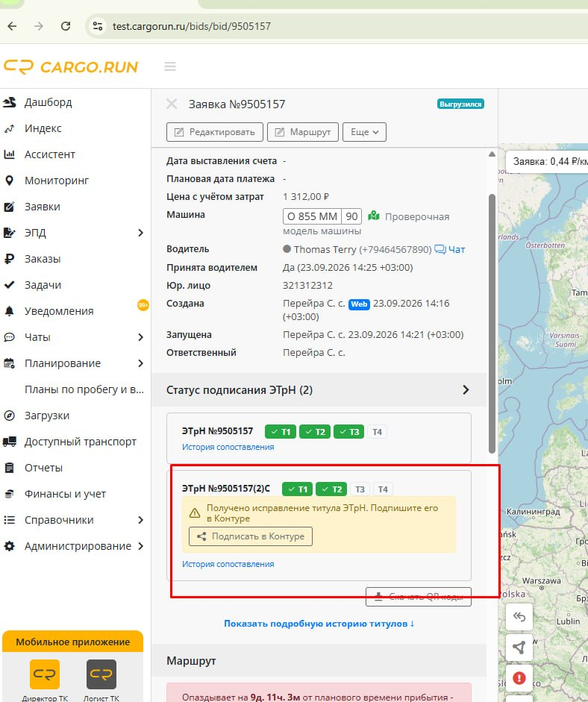Click the ЭПД signing icon

click(x=10, y=233)
